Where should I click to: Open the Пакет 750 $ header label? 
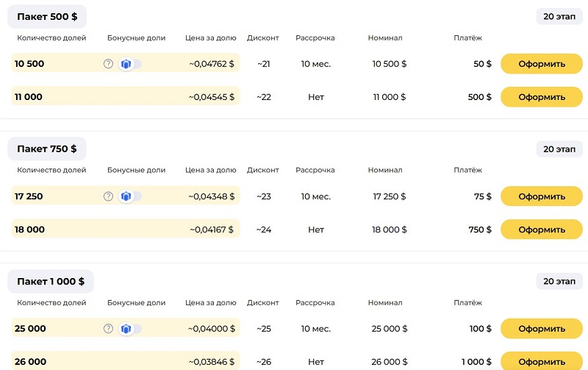pyautogui.click(x=47, y=149)
